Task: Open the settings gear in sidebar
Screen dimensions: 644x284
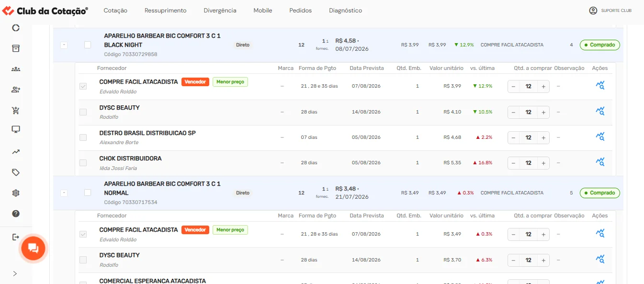Action: pos(16,193)
